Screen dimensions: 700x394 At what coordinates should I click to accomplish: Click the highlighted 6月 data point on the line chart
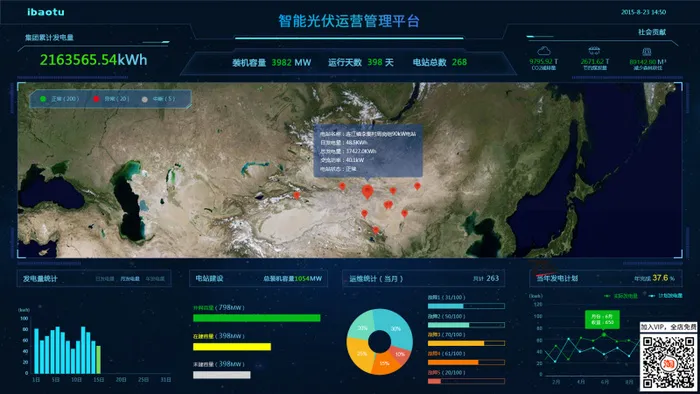coord(604,334)
